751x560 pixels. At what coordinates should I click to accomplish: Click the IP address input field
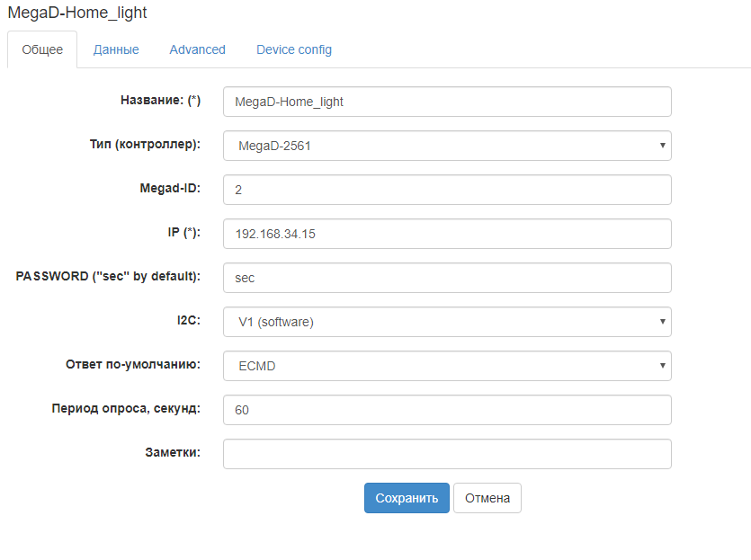tap(447, 234)
